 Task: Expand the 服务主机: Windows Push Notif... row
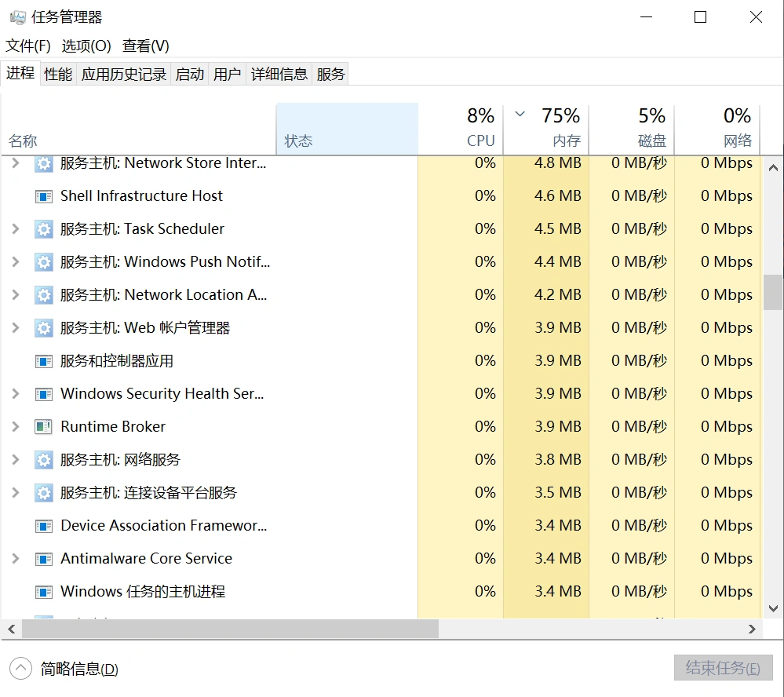coord(14,261)
